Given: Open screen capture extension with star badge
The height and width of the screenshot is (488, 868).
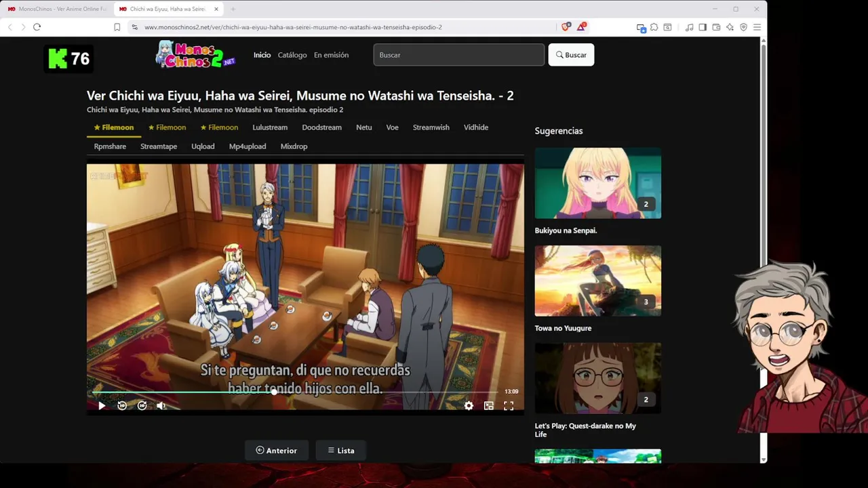Looking at the screenshot, I should (641, 27).
